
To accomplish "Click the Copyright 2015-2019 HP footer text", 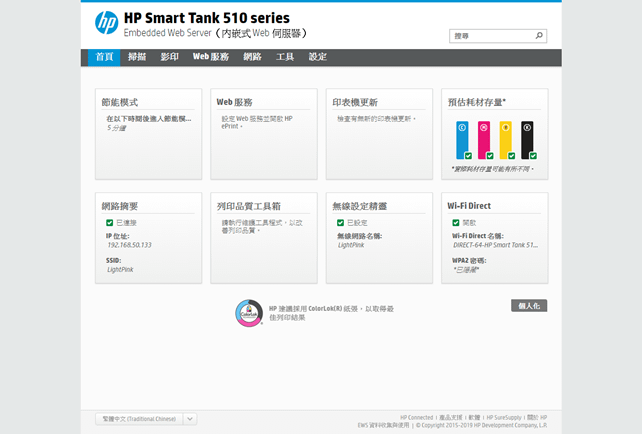I will click(x=482, y=425).
